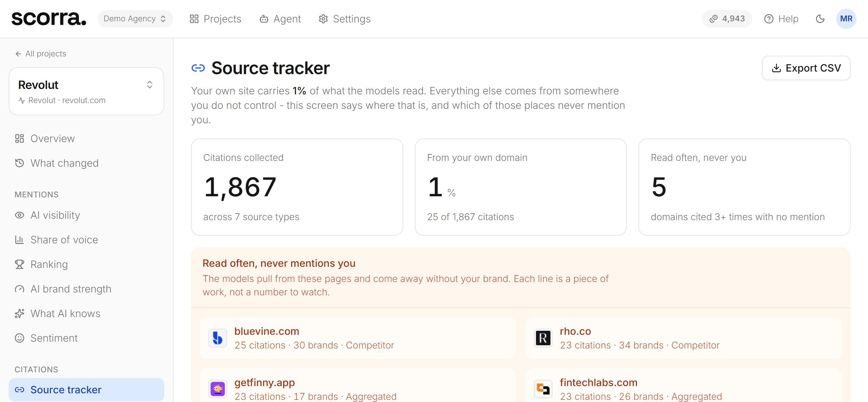The height and width of the screenshot is (402, 868).
Task: Click the Agent robot icon
Action: pyautogui.click(x=264, y=19)
